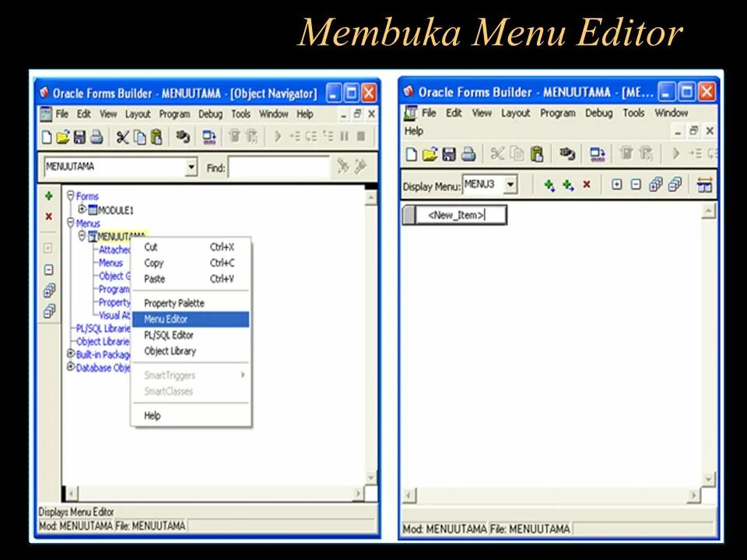The width and height of the screenshot is (747, 560).
Task: Open File menu in Object Navigator window
Action: [62, 114]
